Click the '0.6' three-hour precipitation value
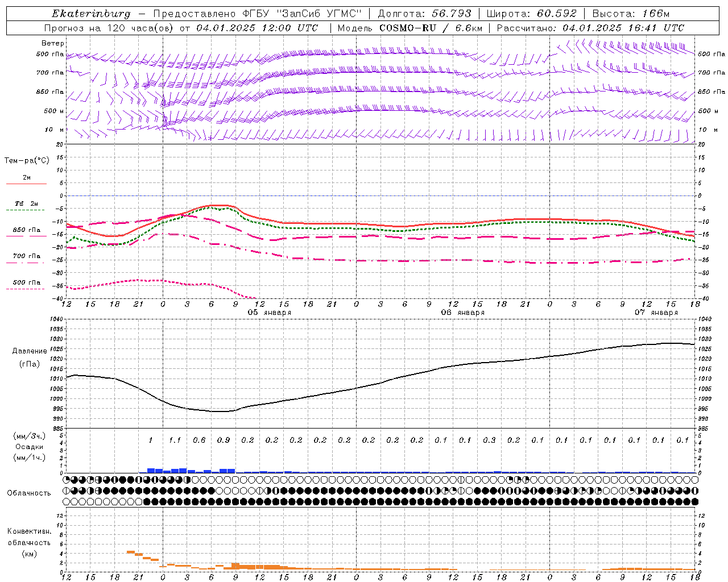 pyautogui.click(x=199, y=440)
